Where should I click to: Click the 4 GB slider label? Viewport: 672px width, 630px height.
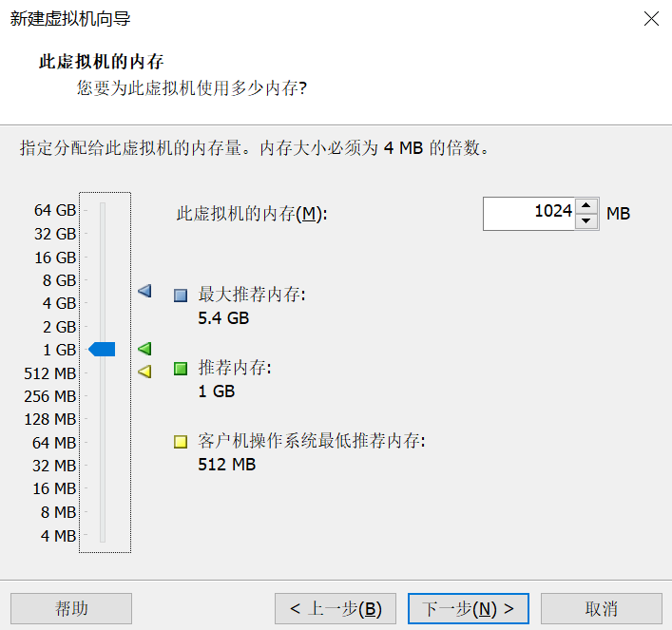click(x=59, y=303)
